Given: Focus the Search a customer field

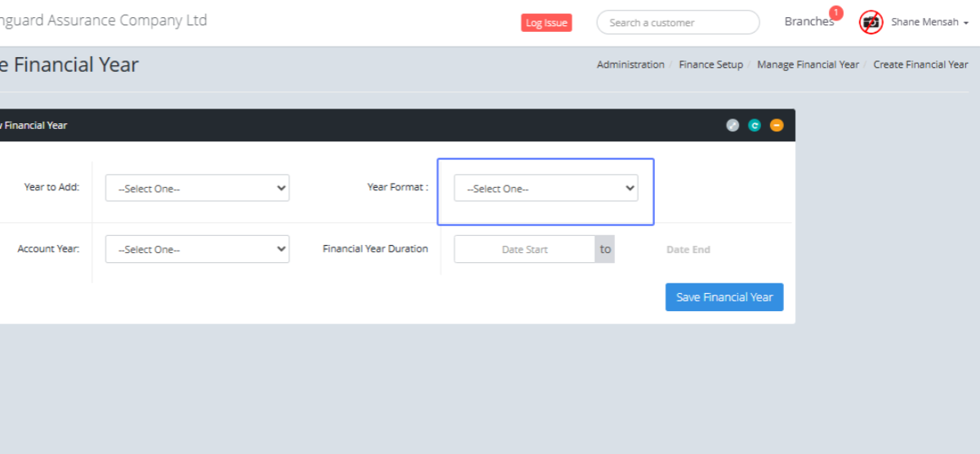Looking at the screenshot, I should pos(678,23).
